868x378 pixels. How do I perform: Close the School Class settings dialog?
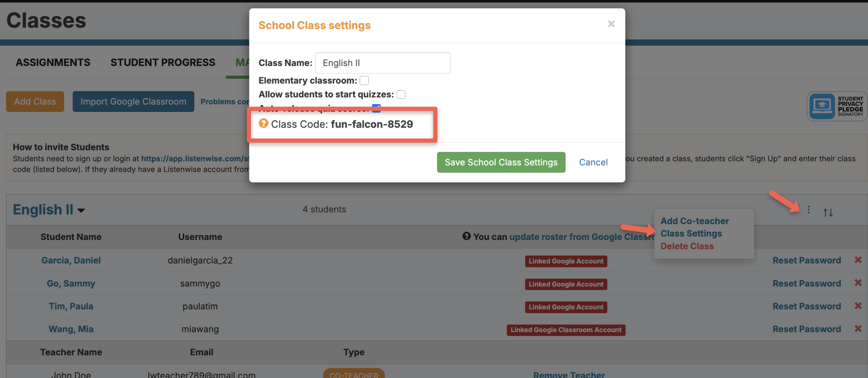point(611,24)
